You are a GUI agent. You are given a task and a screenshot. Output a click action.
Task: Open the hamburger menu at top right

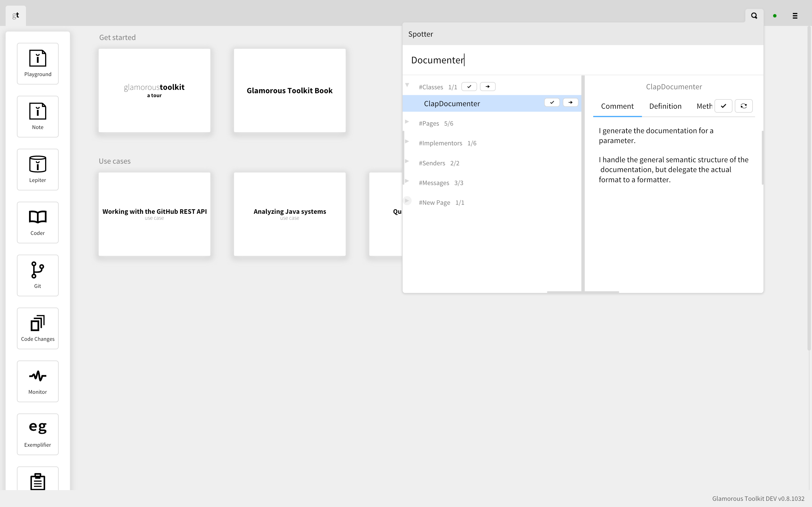coord(795,15)
